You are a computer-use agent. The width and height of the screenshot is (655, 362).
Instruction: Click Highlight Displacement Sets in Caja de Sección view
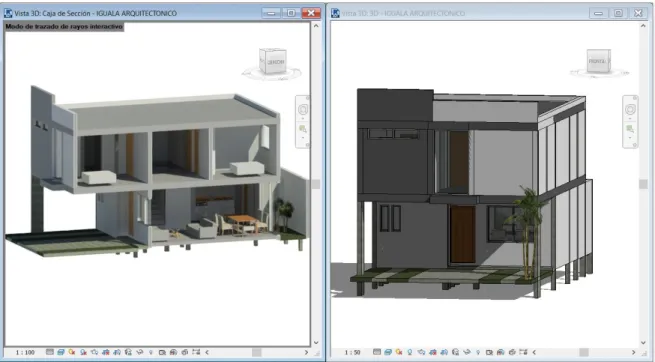pos(185,352)
